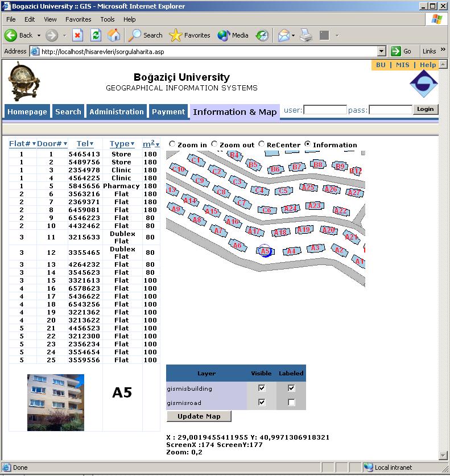This screenshot has height=476, width=450.
Task: Click the Update Map button
Action: pyautogui.click(x=199, y=416)
